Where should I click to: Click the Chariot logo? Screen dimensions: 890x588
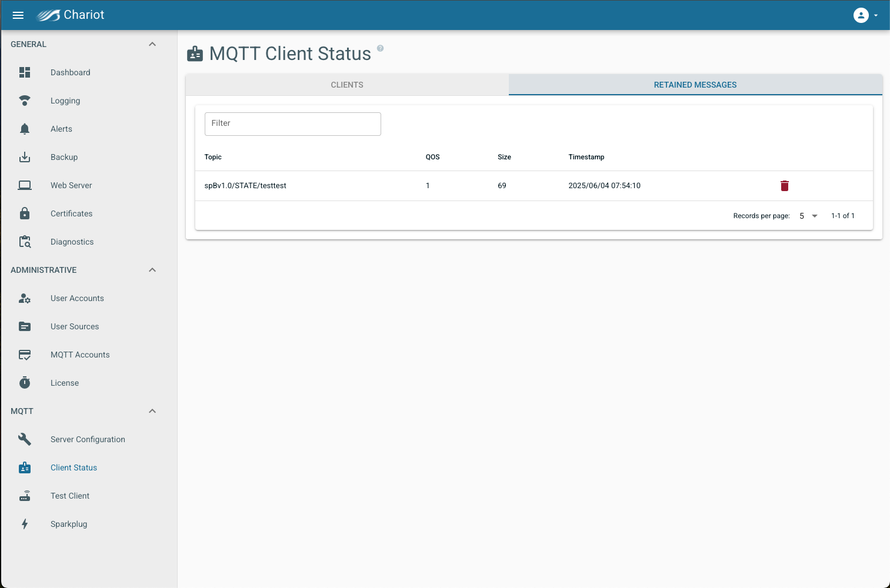click(x=71, y=15)
